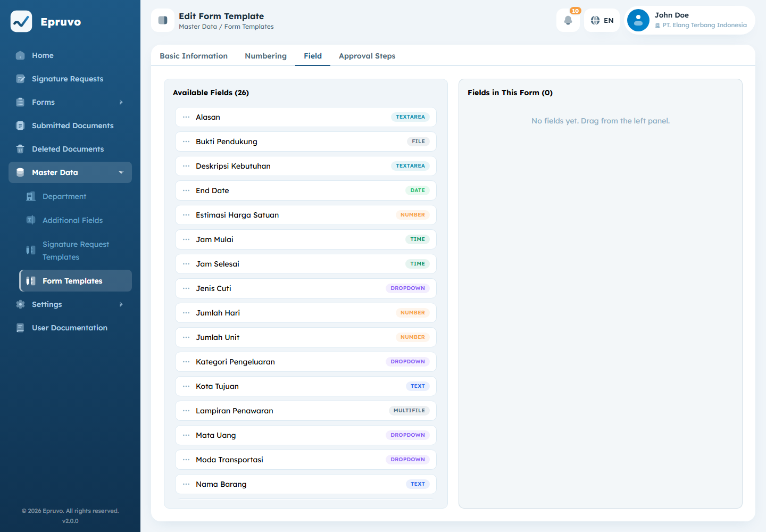This screenshot has width=766, height=532.
Task: Click the Signature Request Templates icon
Action: tap(31, 250)
